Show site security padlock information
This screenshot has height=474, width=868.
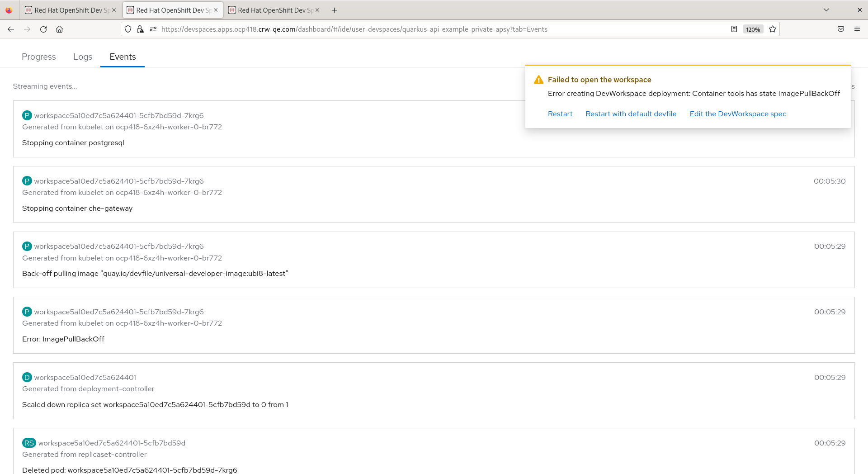click(x=140, y=29)
